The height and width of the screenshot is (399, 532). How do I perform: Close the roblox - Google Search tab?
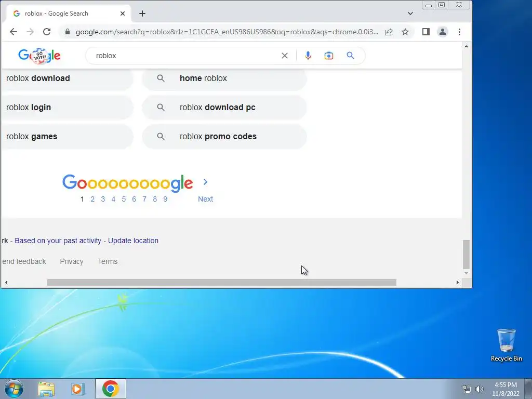(123, 14)
